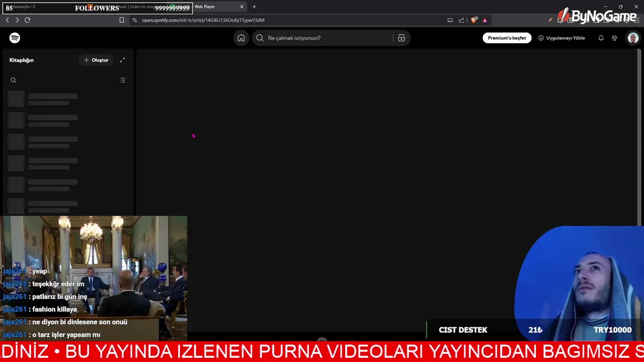Bookmark this page
Screen dimensions: 644x362
pos(121,20)
